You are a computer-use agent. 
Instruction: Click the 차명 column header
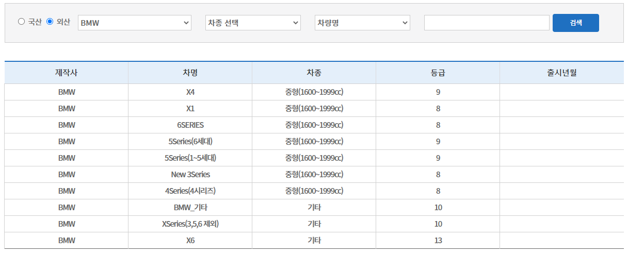pos(190,73)
